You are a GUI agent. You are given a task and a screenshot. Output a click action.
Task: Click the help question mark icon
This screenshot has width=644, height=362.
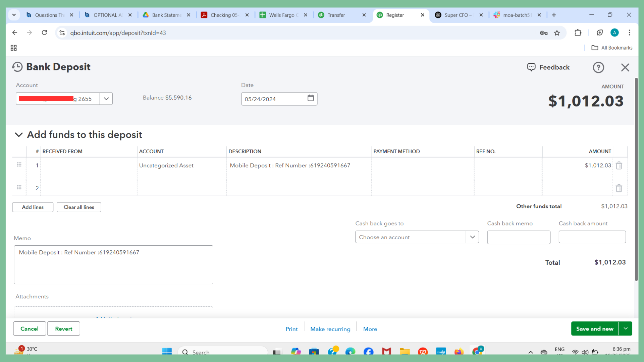tap(598, 67)
